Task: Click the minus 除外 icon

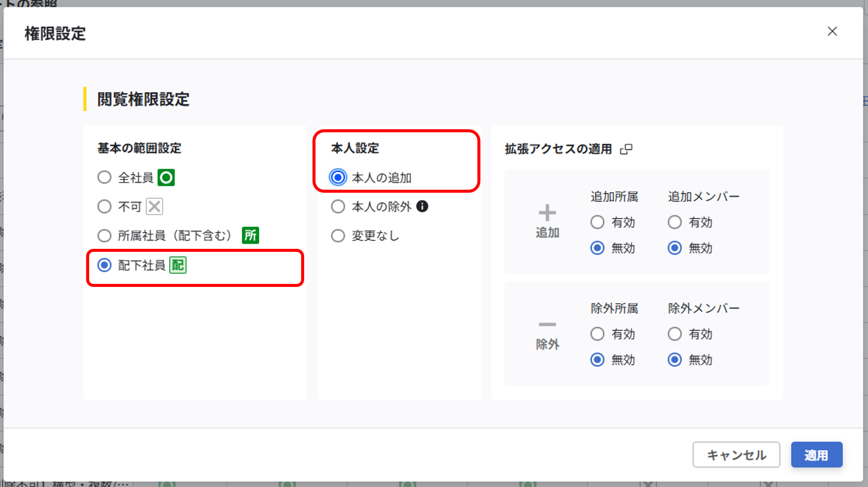Action: 547,324
